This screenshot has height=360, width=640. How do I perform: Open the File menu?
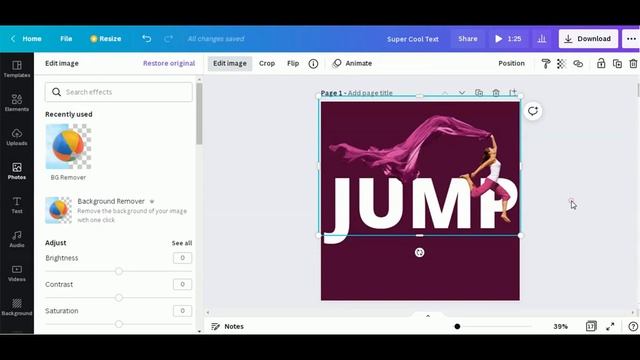tap(66, 39)
